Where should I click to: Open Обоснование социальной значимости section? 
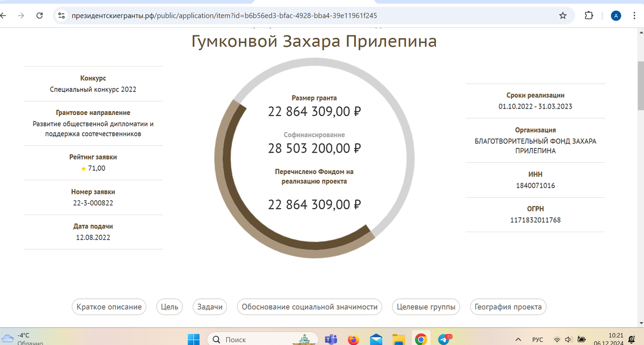pyautogui.click(x=310, y=307)
